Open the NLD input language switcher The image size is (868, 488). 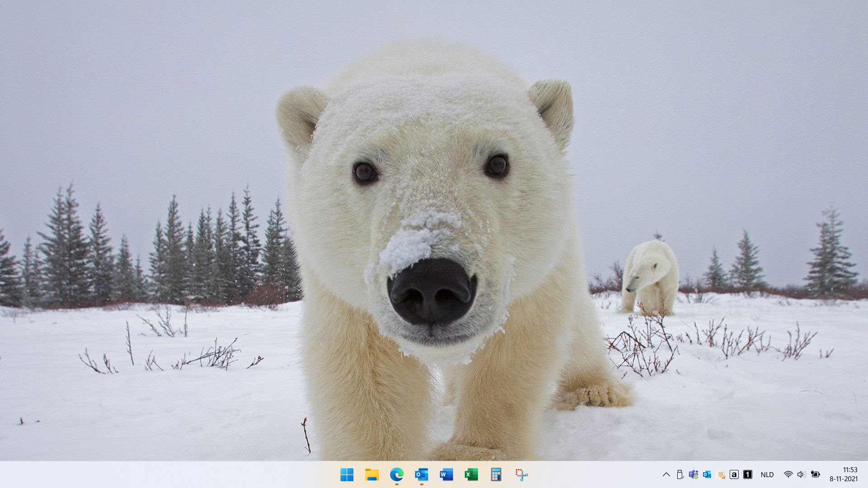767,474
